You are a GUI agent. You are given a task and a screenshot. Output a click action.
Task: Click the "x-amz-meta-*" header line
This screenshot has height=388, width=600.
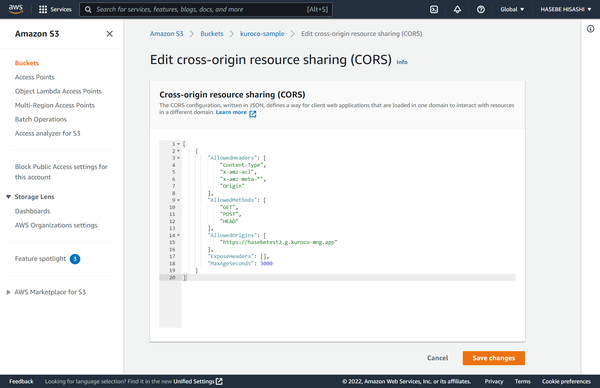(243, 179)
